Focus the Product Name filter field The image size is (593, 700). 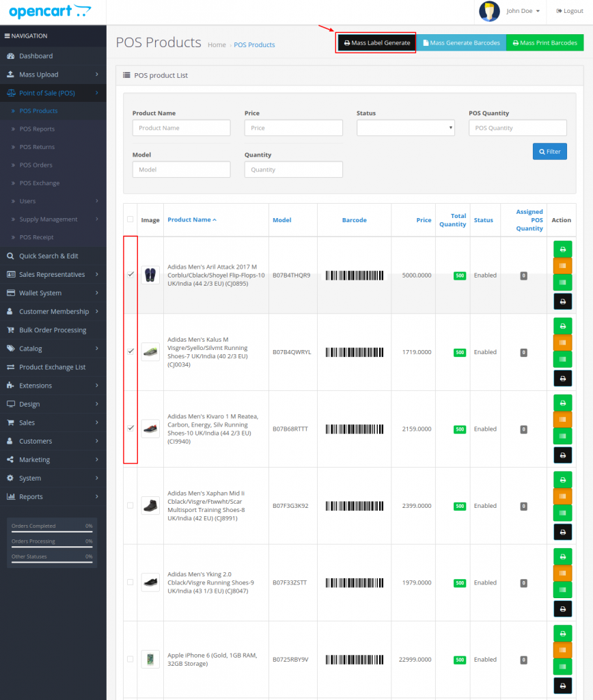tap(181, 128)
